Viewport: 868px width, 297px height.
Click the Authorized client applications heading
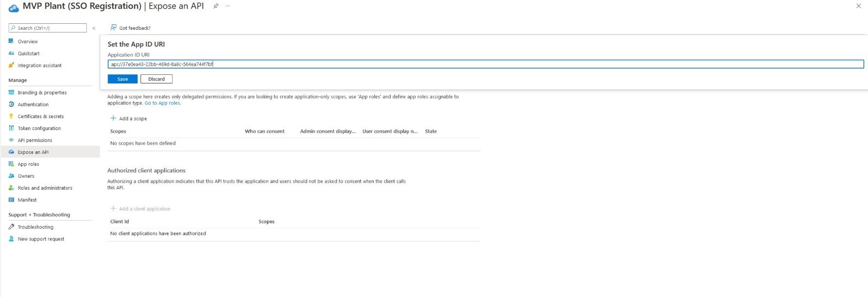[146, 170]
